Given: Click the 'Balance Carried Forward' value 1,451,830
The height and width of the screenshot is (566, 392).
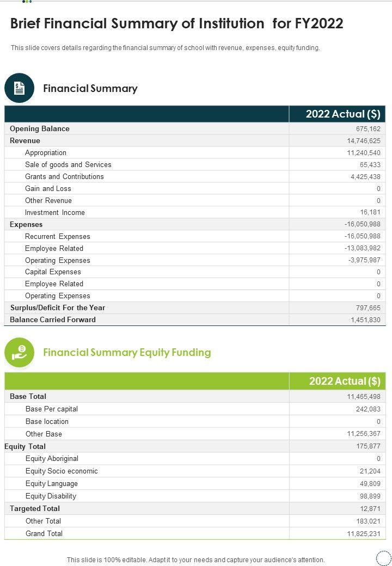Looking at the screenshot, I should [365, 320].
